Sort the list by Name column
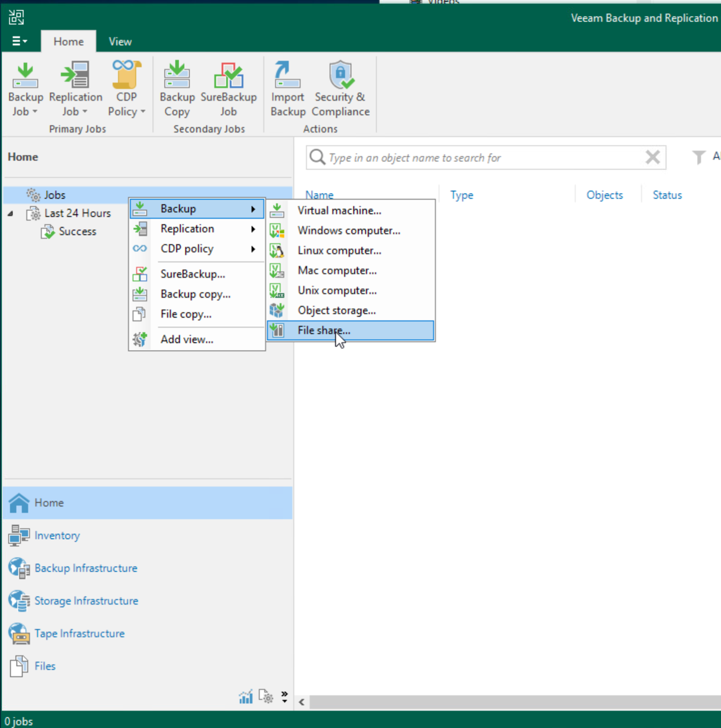This screenshot has width=721, height=728. click(x=319, y=195)
